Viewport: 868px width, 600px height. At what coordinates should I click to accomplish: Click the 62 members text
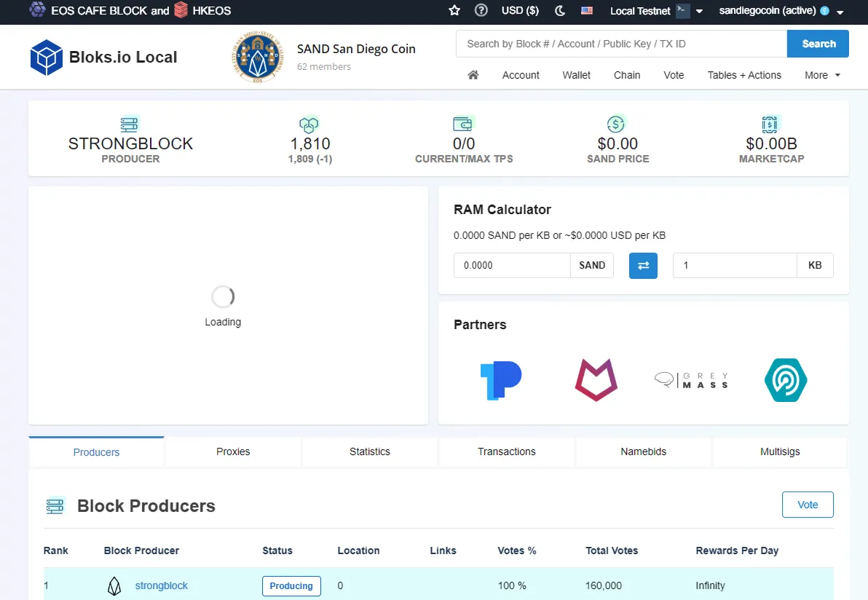(x=324, y=66)
